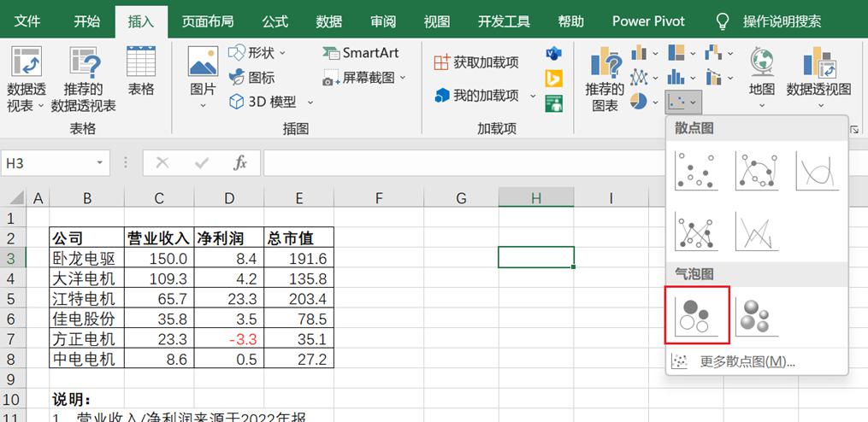Expand the hierarchy chart dropdown arrow

[x=693, y=54]
